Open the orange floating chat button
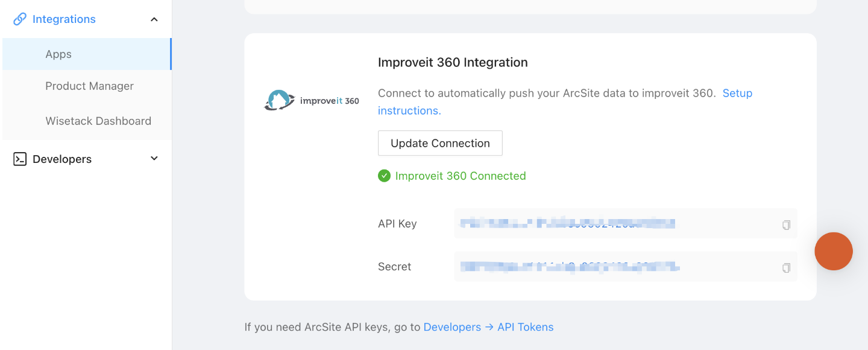Viewport: 868px width, 350px height. [834, 251]
